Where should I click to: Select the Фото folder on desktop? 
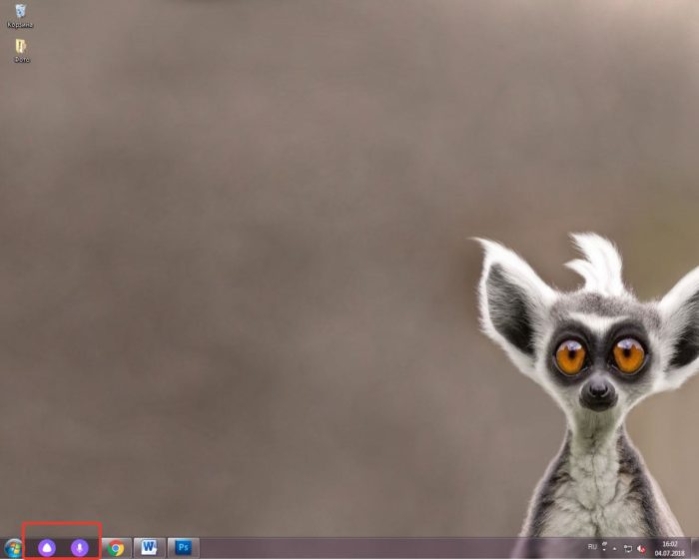click(x=21, y=46)
